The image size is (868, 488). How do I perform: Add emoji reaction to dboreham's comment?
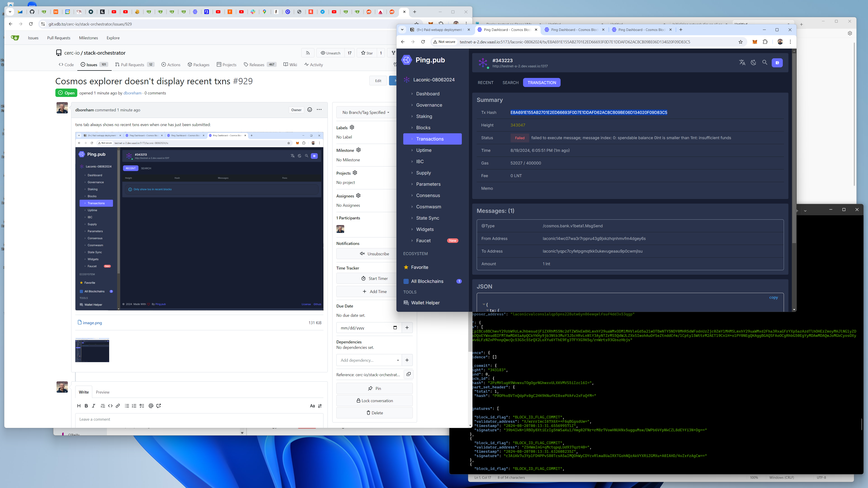pyautogui.click(x=310, y=110)
